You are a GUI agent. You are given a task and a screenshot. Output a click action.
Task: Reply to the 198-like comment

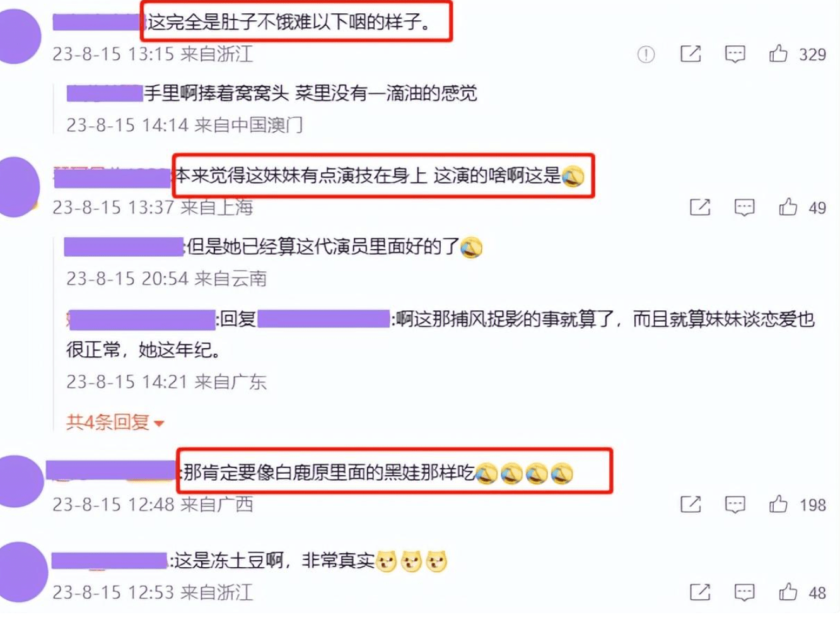(735, 504)
